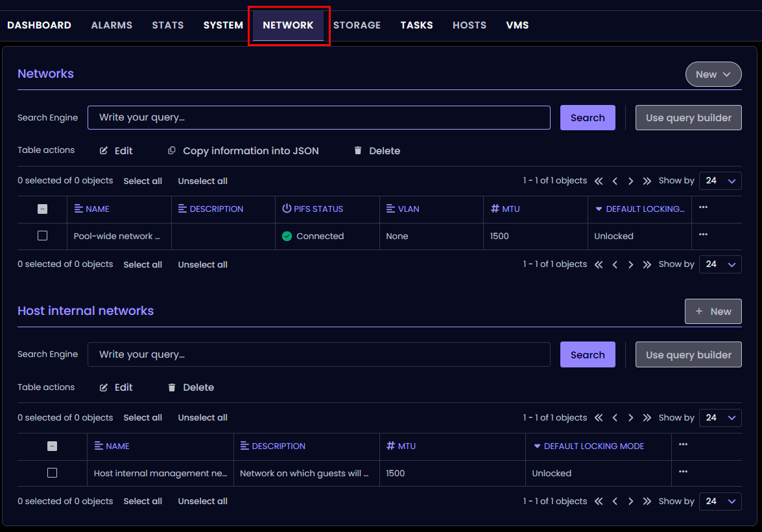Open Show by dropdown below Host internal networks table
The image size is (762, 532).
pyautogui.click(x=720, y=502)
